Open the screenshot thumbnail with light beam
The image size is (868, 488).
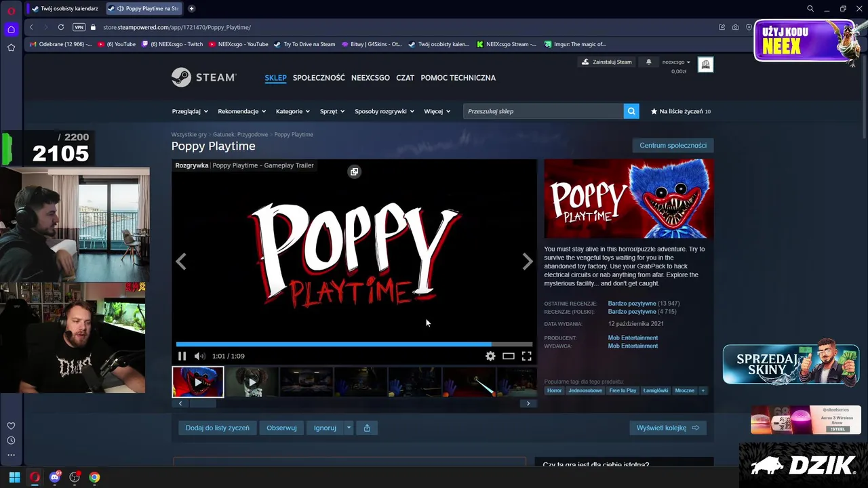pos(469,382)
